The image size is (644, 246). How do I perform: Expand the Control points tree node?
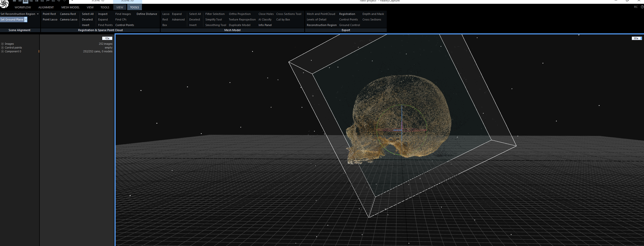point(3,48)
